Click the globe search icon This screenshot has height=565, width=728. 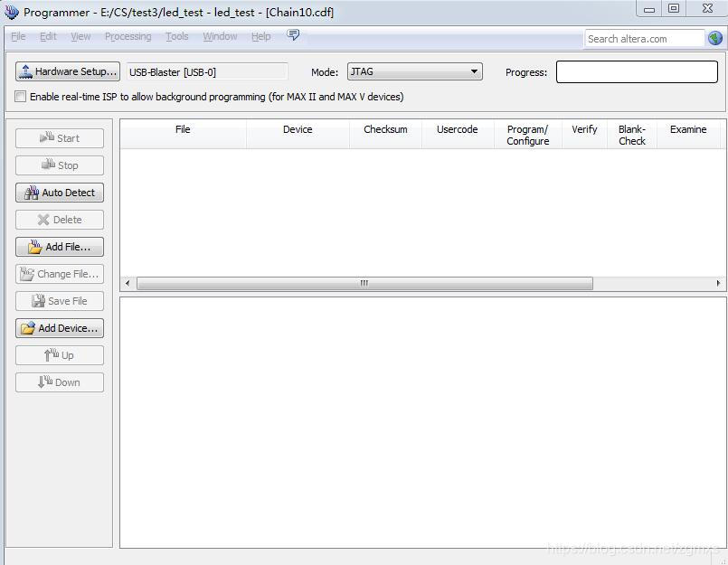click(x=715, y=38)
